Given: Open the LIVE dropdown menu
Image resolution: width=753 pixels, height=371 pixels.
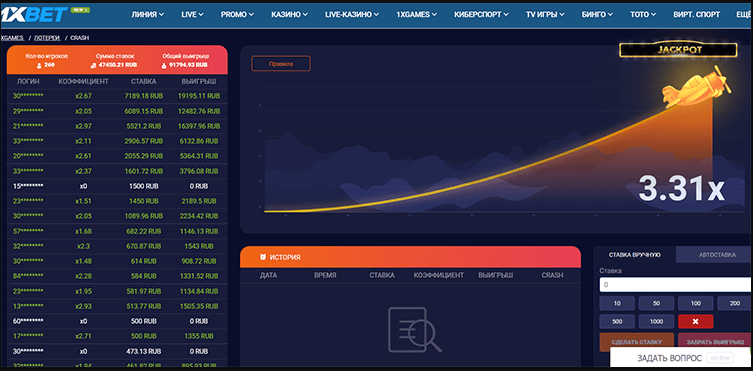Looking at the screenshot, I should tap(192, 14).
